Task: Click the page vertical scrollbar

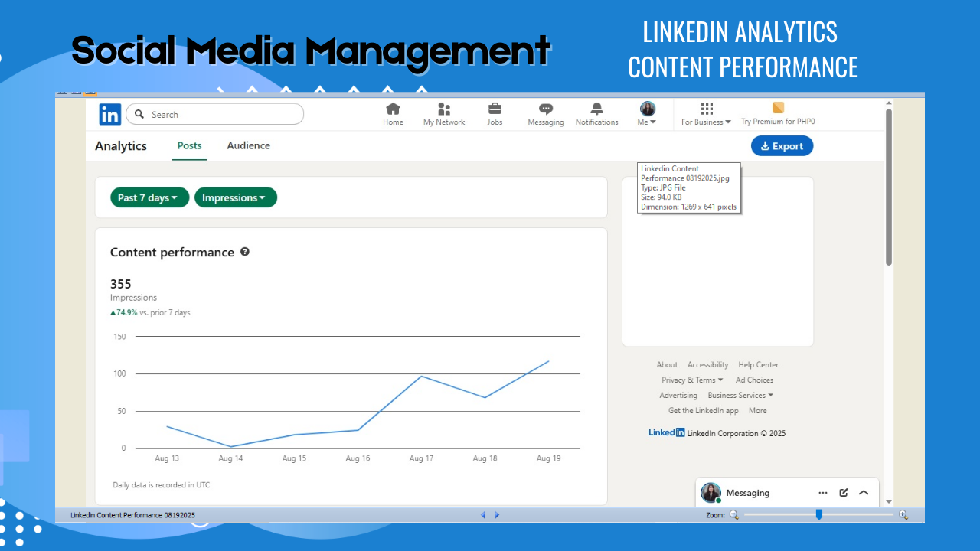Action: tap(889, 187)
